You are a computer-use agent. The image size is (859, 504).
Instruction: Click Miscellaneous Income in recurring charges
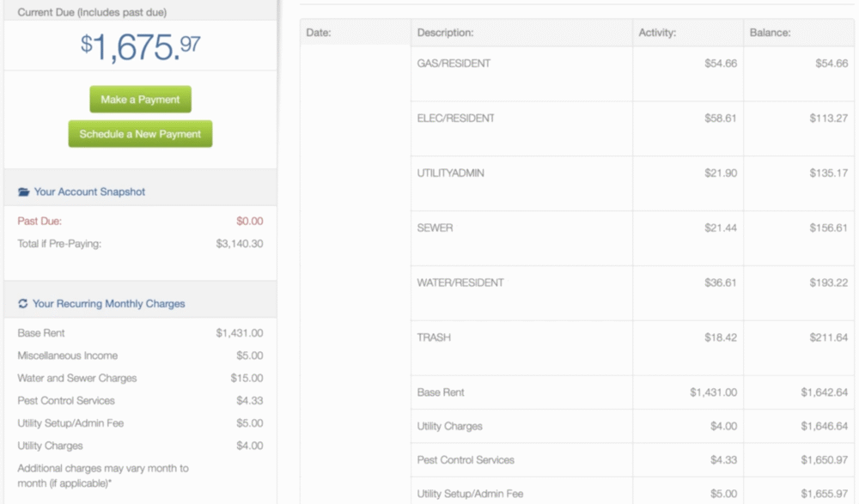67,355
